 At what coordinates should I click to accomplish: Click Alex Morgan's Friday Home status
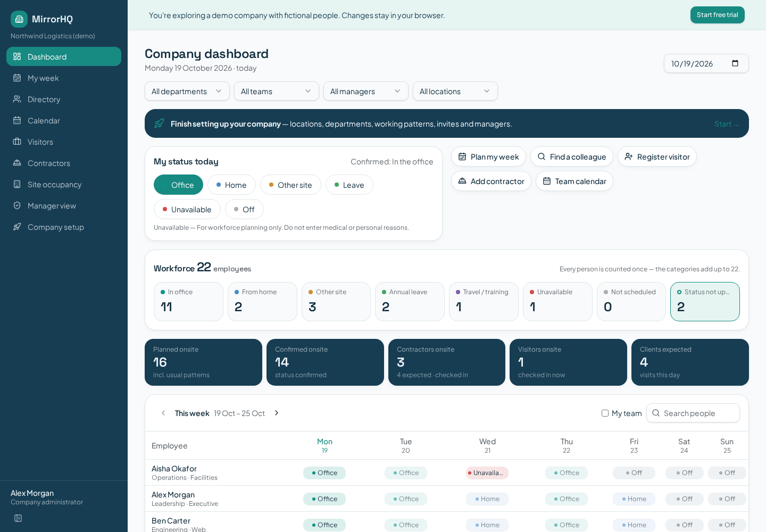(634, 499)
